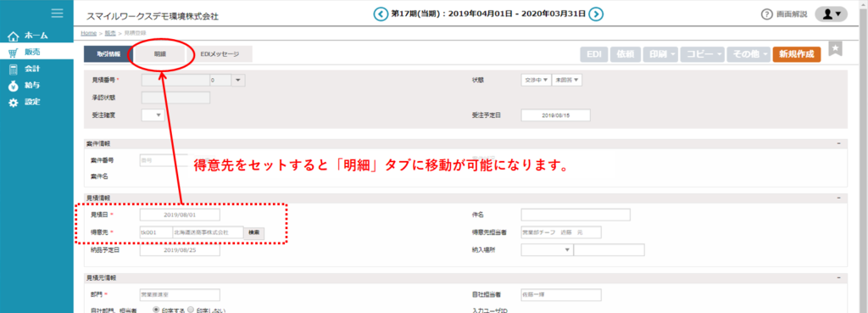Open the その他 dropdown button
Screen dimensions: 868x313
pos(748,54)
